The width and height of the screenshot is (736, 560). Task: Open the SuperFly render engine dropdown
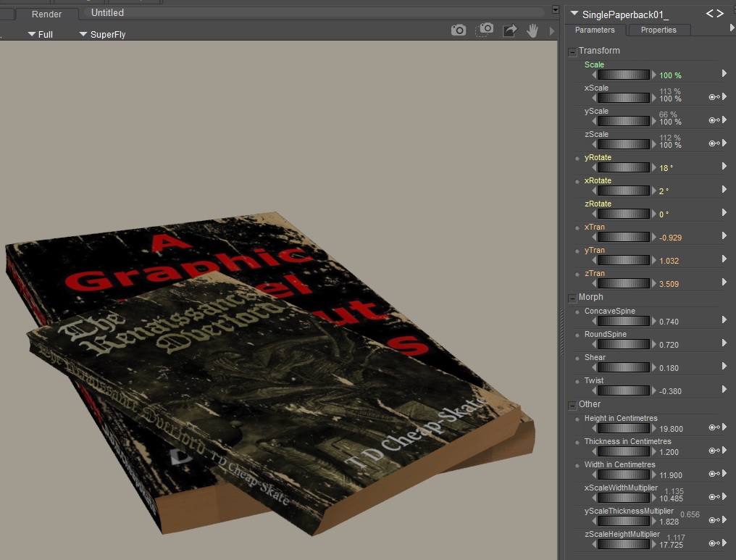(102, 34)
